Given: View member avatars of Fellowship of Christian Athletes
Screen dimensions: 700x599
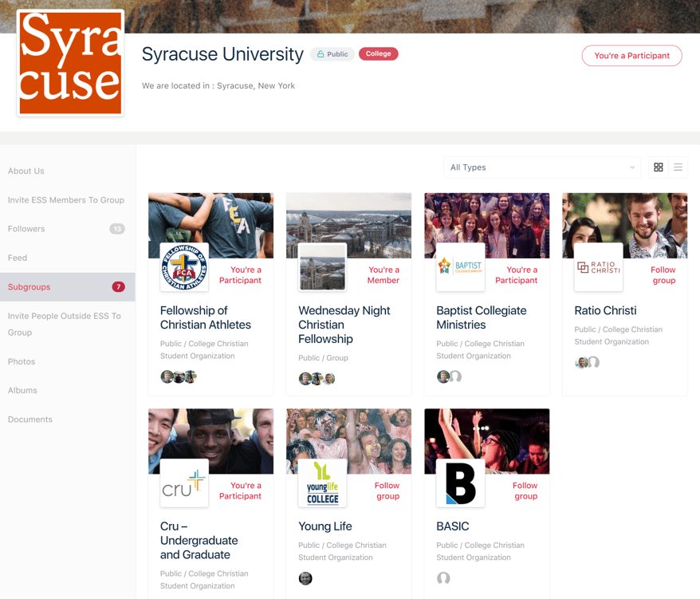Looking at the screenshot, I should pos(179,377).
